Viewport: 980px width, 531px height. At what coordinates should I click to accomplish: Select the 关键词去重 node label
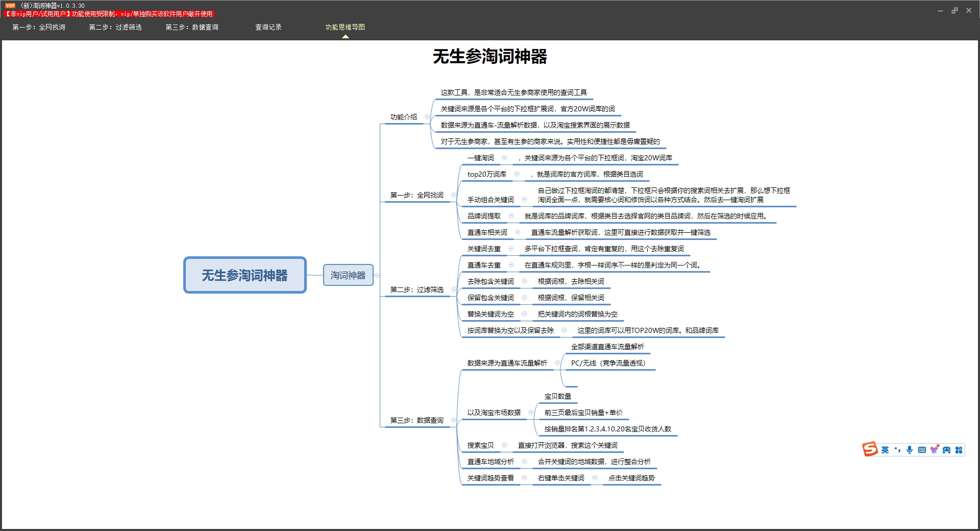coord(484,249)
